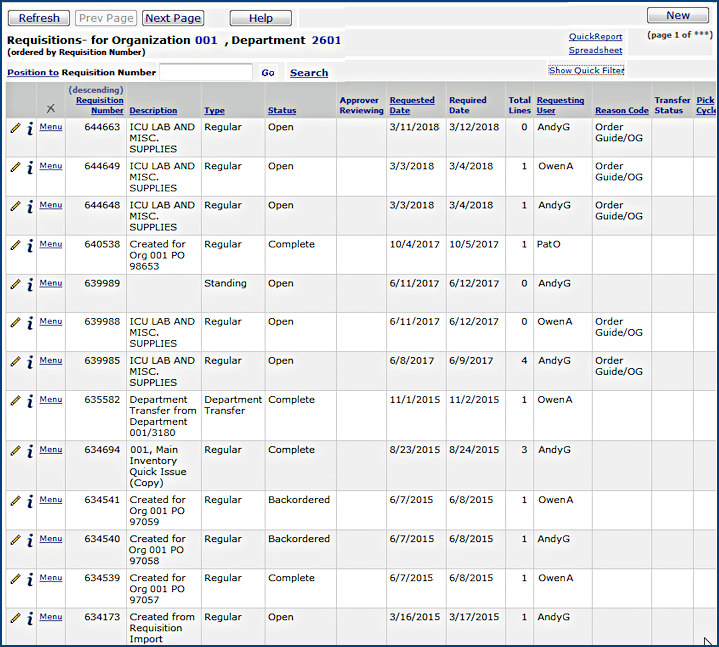Click the pencil edit icon for requisition 644663
719x647 pixels.
pyautogui.click(x=15, y=128)
